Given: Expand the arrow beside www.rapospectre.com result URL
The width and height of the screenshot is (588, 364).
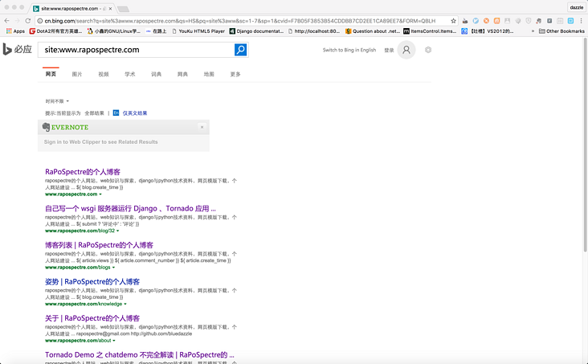Looking at the screenshot, I should point(101,194).
